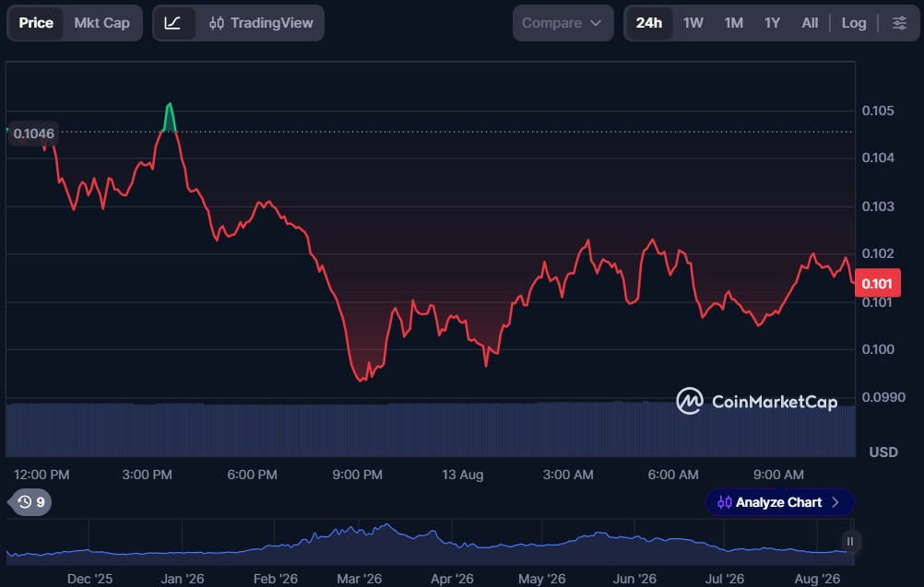Click the 0.1046 opening price label
The image size is (924, 587).
[33, 134]
